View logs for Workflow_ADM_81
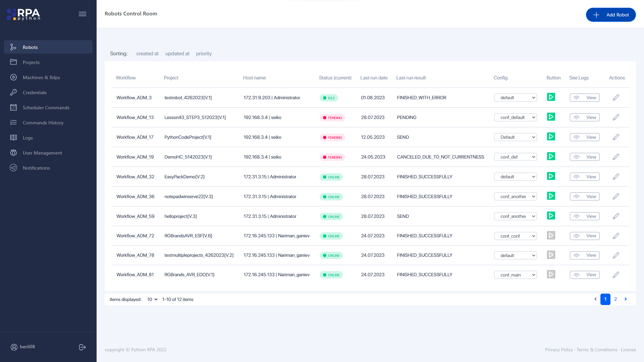Image resolution: width=644 pixels, height=362 pixels. click(x=585, y=275)
